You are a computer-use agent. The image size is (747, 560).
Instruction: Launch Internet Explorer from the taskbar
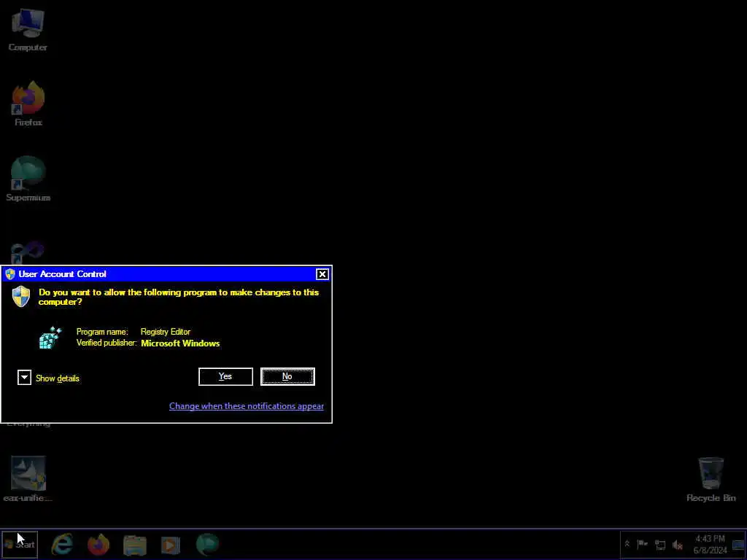63,544
